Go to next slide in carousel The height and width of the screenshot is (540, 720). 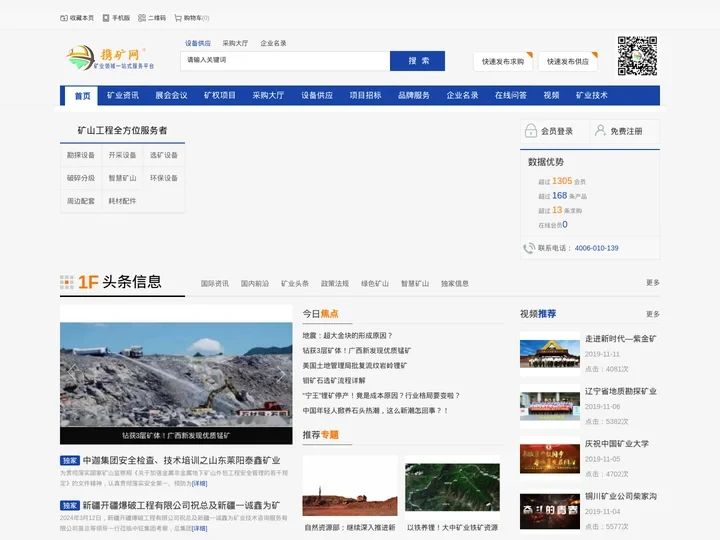click(281, 374)
